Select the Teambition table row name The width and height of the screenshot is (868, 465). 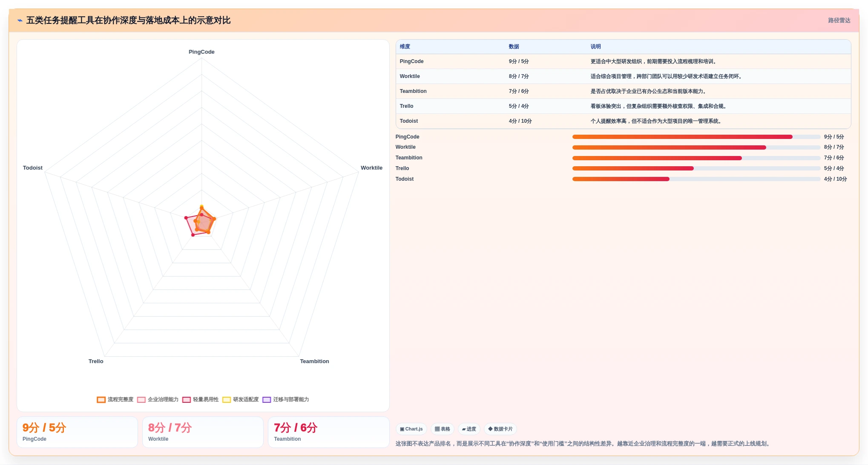click(x=413, y=91)
